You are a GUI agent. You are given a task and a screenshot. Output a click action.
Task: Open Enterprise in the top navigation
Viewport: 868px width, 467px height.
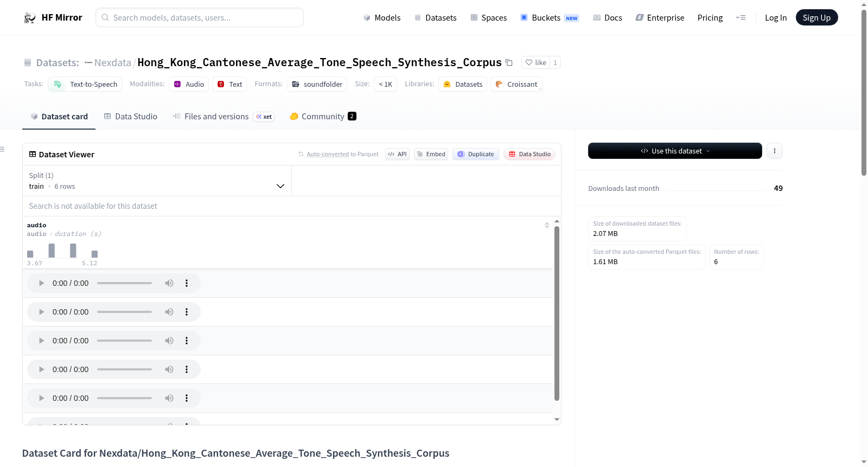660,17
